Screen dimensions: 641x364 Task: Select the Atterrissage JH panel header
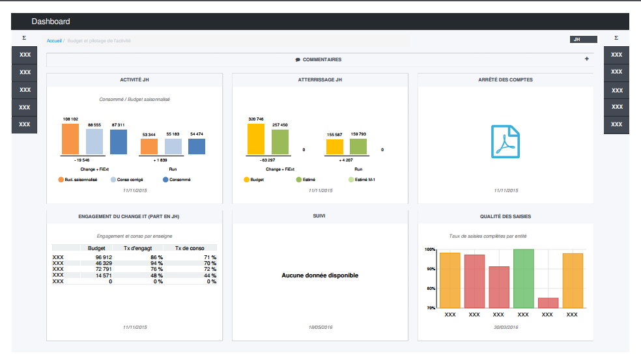(320, 80)
